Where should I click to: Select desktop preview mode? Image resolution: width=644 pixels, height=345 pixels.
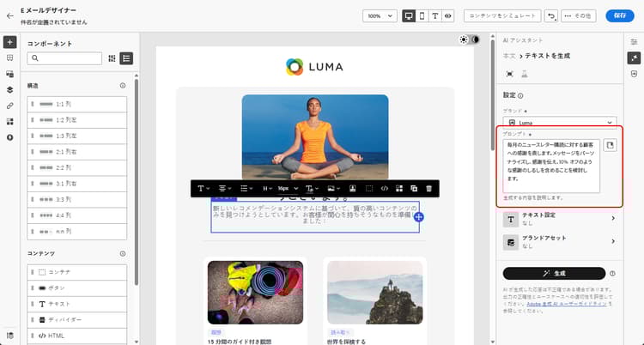click(x=408, y=16)
